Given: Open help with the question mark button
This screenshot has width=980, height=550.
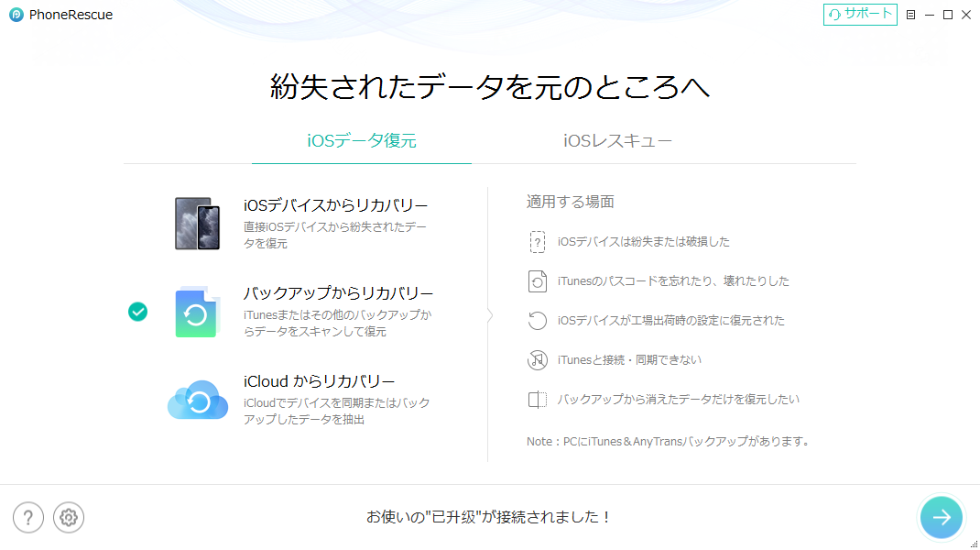Looking at the screenshot, I should (x=28, y=518).
